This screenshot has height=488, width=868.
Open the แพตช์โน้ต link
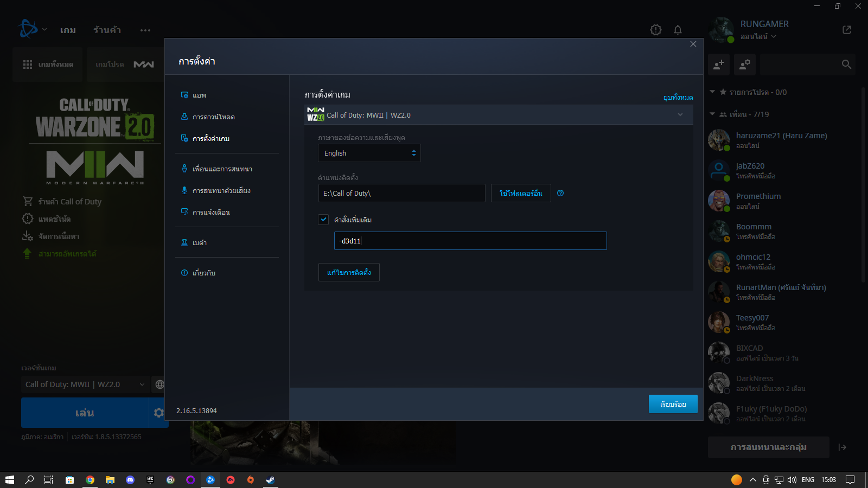click(x=47, y=219)
